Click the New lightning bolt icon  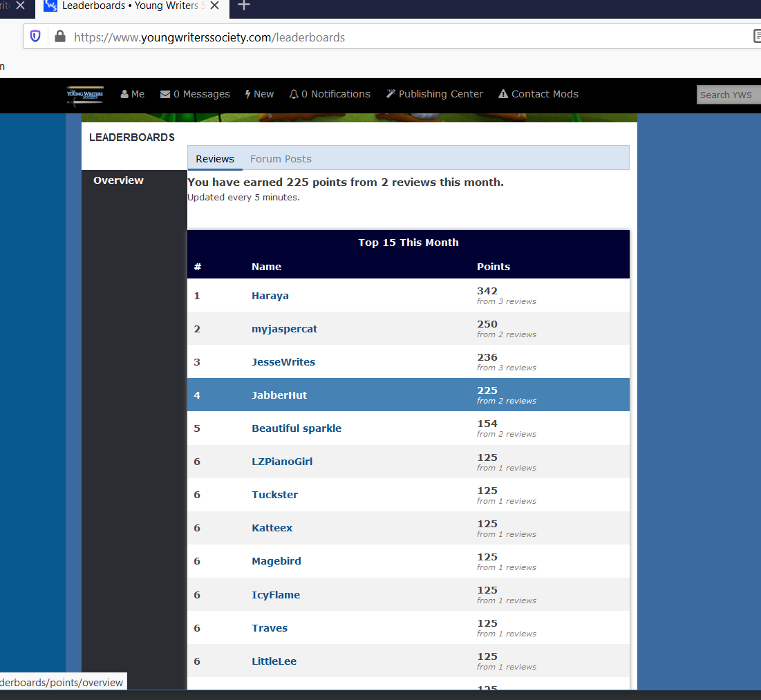coord(247,94)
